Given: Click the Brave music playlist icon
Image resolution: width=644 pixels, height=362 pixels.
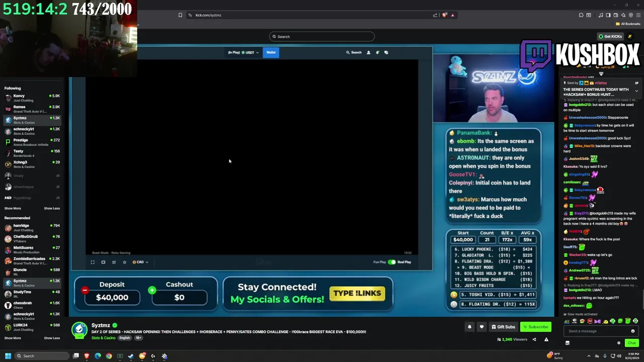Looking at the screenshot, I should point(601,15).
